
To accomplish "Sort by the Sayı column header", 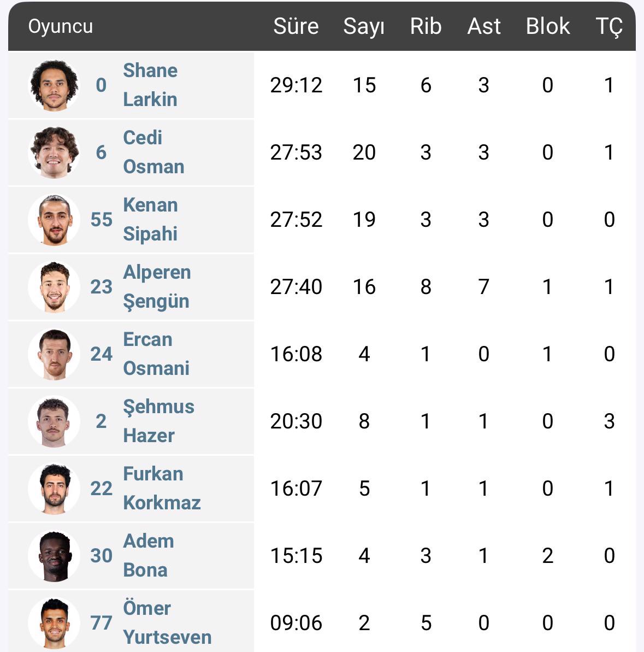I will (x=364, y=27).
